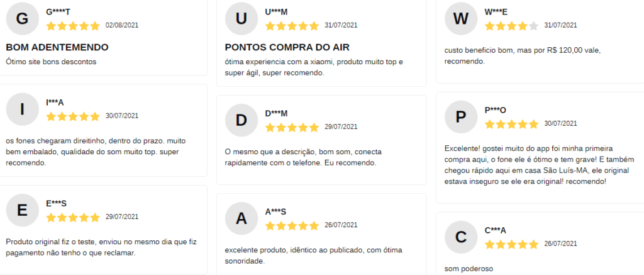The image size is (644, 275).
Task: Click the A avatar of A***S
Action: pos(241,219)
